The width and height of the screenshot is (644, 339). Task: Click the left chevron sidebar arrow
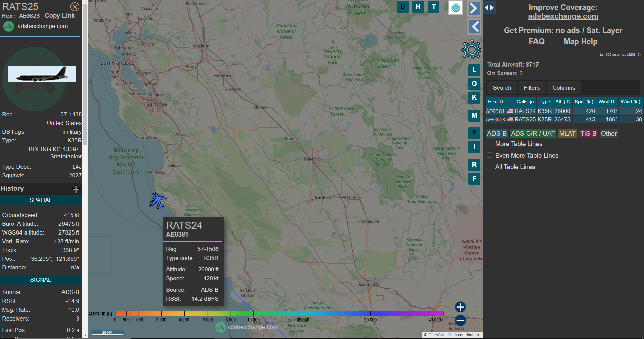point(474,27)
